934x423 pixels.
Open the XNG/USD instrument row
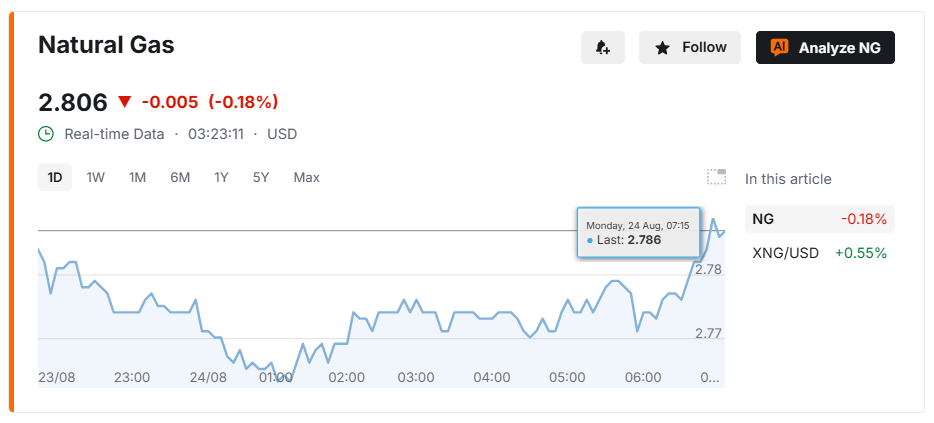click(820, 253)
